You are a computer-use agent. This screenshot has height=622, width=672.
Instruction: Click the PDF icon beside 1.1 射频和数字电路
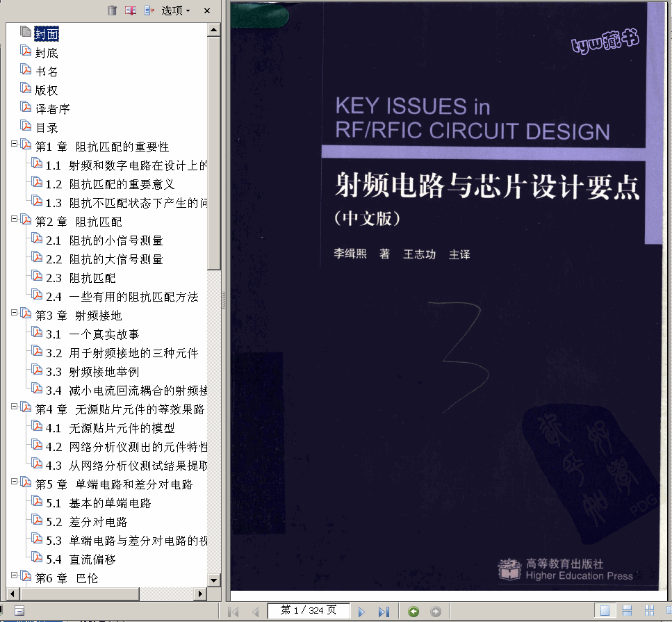37,163
